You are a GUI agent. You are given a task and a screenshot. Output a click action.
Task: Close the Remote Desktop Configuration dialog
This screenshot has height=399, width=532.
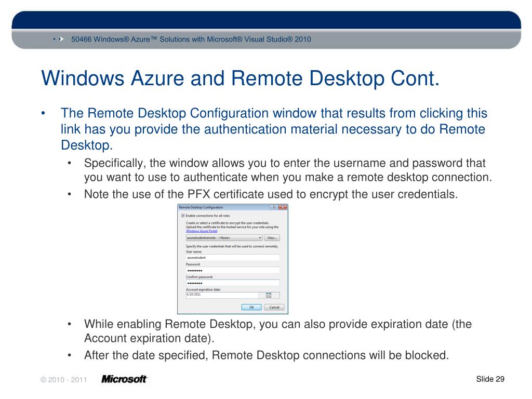[x=283, y=207]
